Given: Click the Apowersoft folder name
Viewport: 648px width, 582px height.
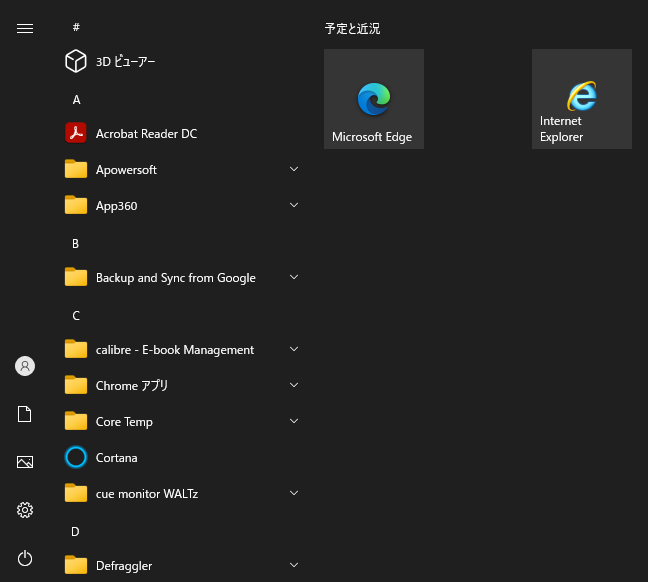Looking at the screenshot, I should [126, 170].
